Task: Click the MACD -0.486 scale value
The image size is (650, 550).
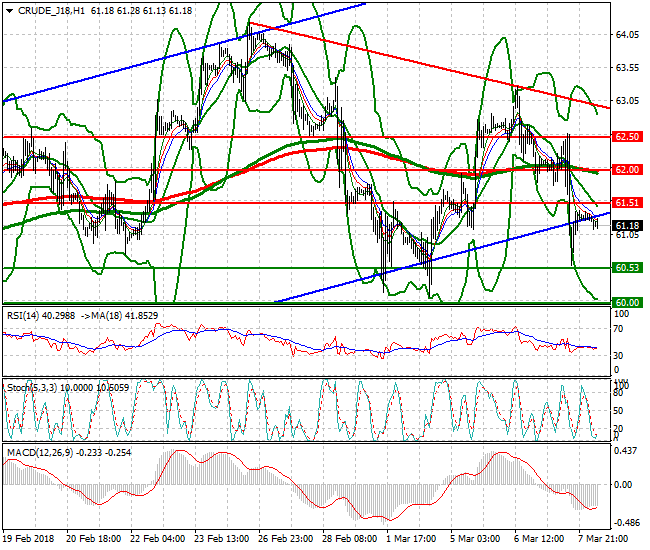Action: point(626,523)
